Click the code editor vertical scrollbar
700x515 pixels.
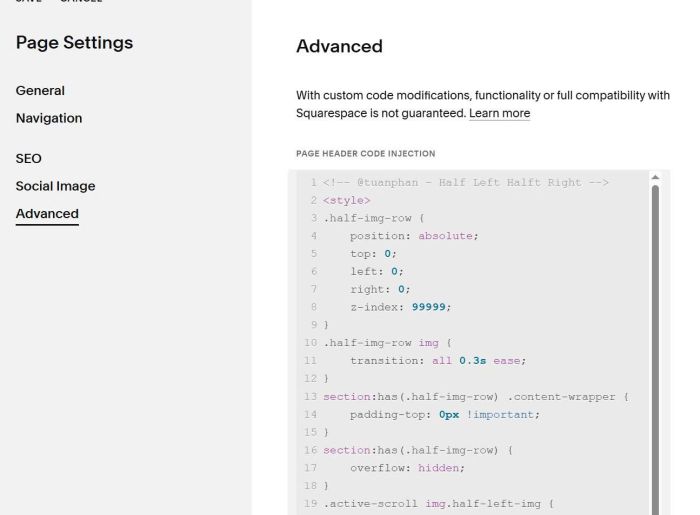(x=655, y=340)
